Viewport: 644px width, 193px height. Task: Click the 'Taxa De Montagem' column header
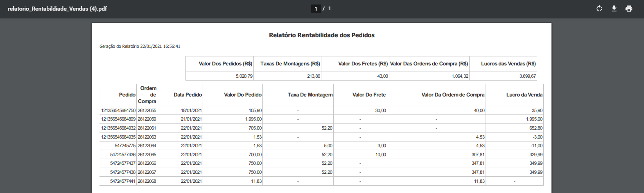click(x=310, y=95)
